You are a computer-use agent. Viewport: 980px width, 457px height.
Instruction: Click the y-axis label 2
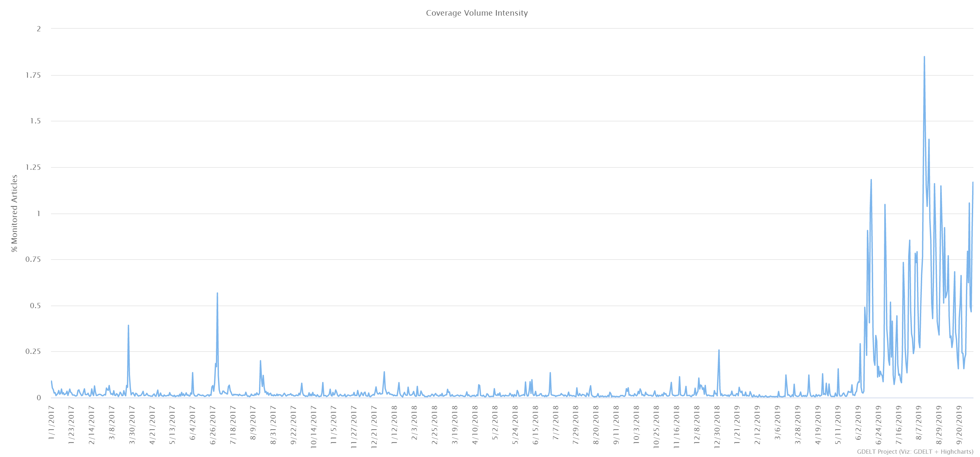click(x=39, y=29)
